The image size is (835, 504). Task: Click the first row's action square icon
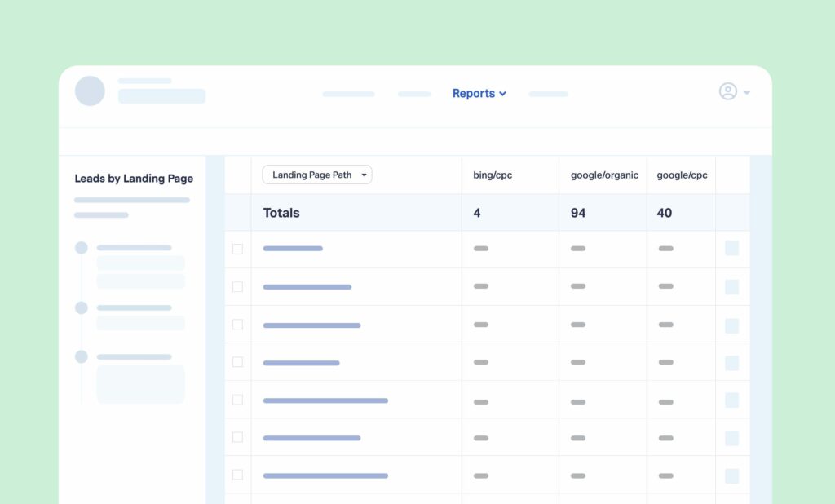(731, 249)
